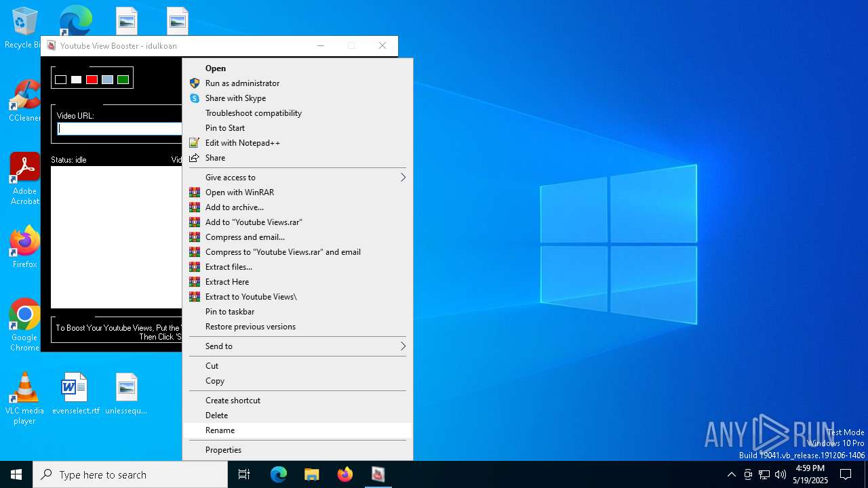Pick the white color swatch in View Booster

[x=76, y=79]
